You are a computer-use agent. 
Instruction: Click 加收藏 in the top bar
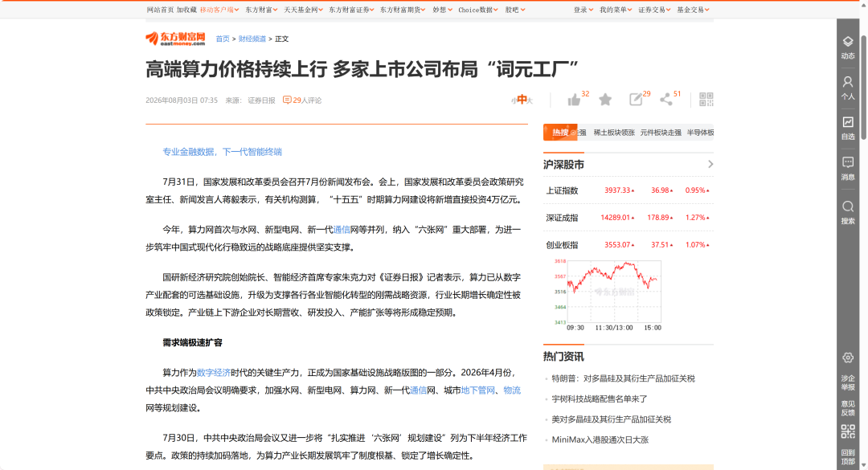pos(186,10)
